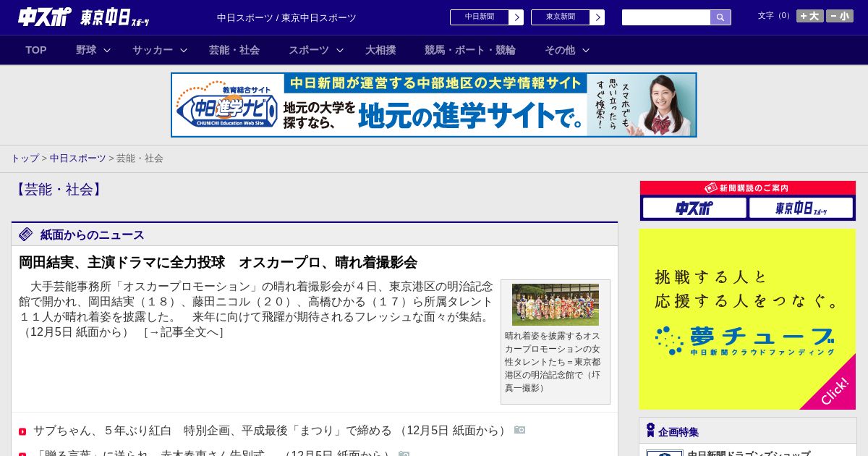Open the サッカー menu item
868x456 pixels.
[x=153, y=50]
